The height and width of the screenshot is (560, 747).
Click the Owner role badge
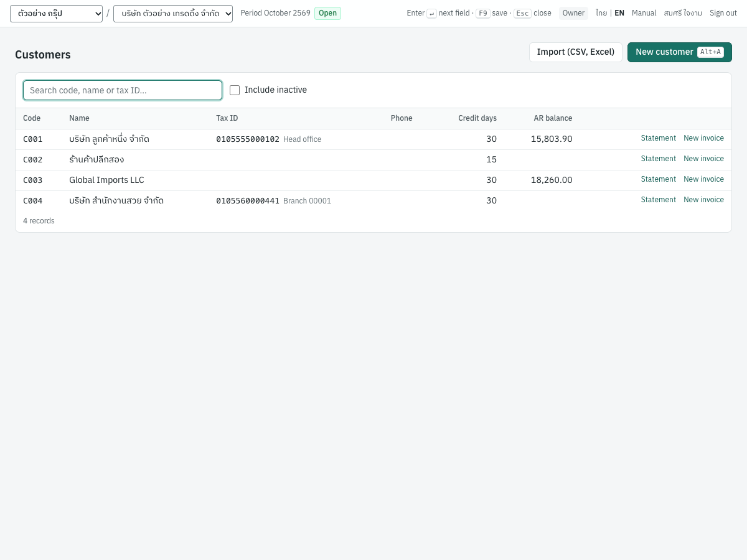point(573,13)
